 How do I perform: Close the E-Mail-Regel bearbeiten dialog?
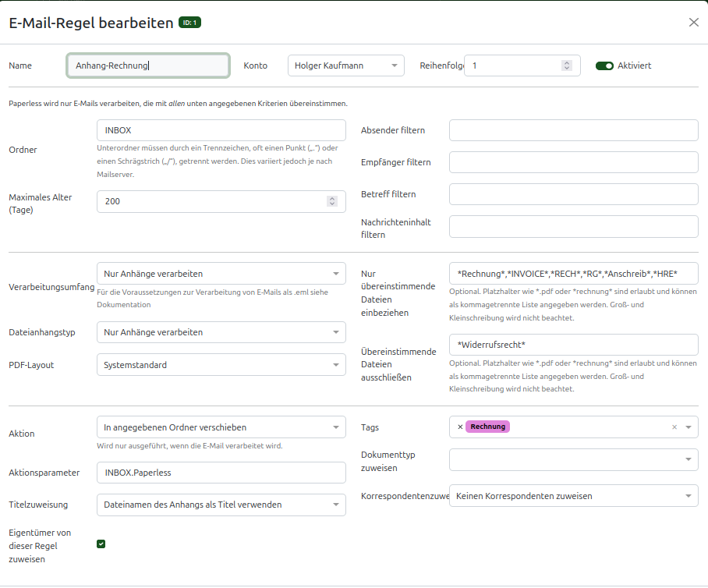(x=693, y=23)
